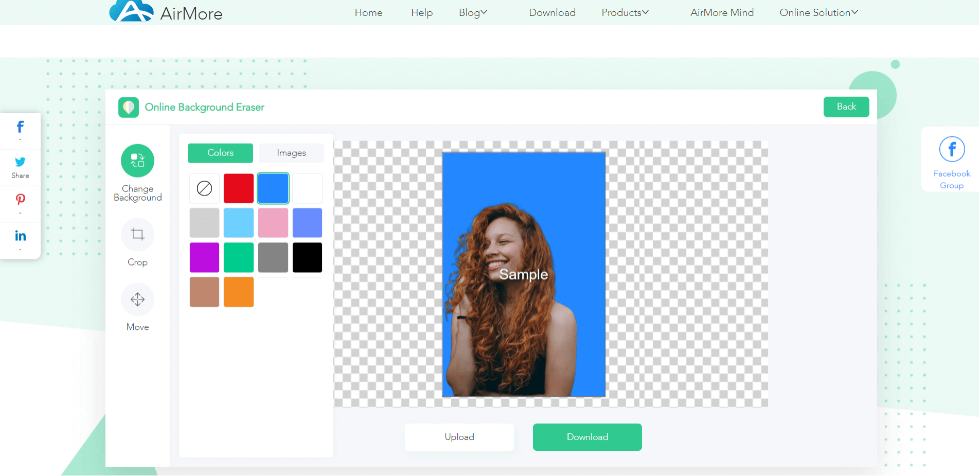
Task: Open the Download navigation item
Action: 552,12
